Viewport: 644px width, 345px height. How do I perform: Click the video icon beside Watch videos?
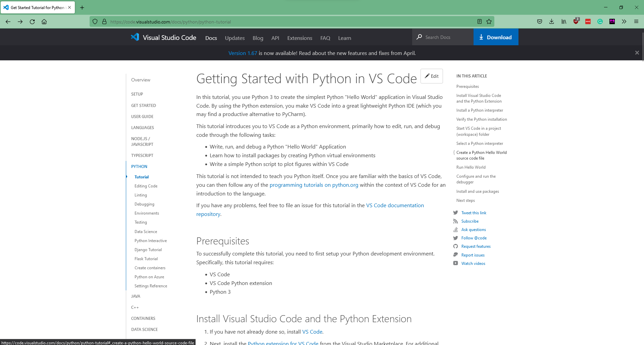pyautogui.click(x=455, y=263)
